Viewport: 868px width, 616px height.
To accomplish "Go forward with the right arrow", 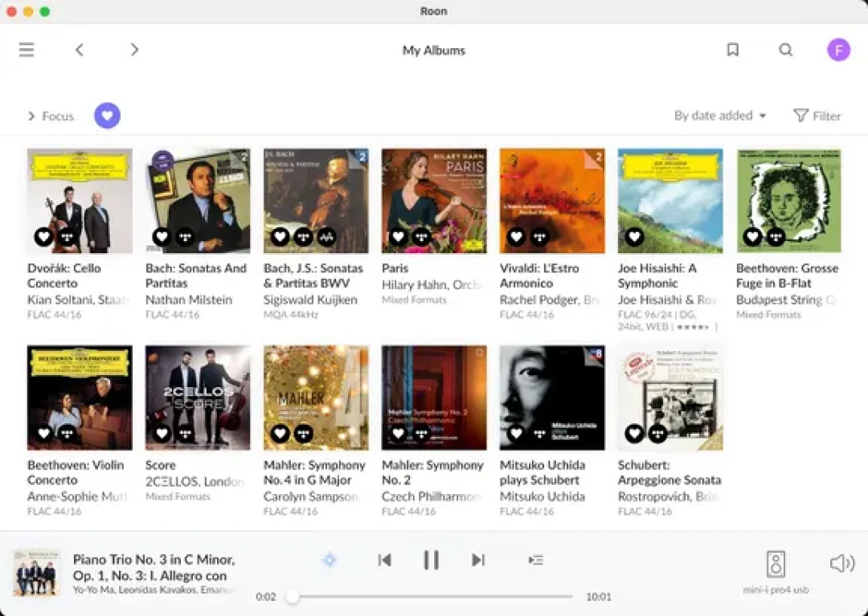I will pyautogui.click(x=134, y=50).
